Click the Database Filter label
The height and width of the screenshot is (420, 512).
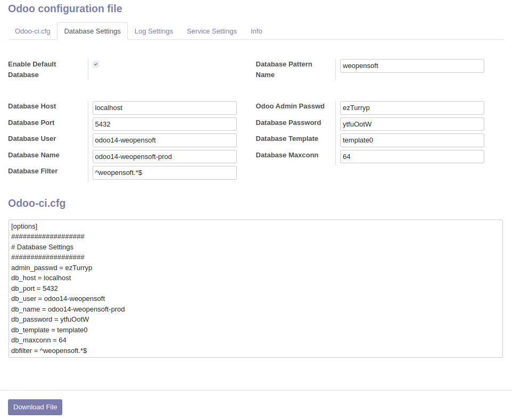click(32, 171)
